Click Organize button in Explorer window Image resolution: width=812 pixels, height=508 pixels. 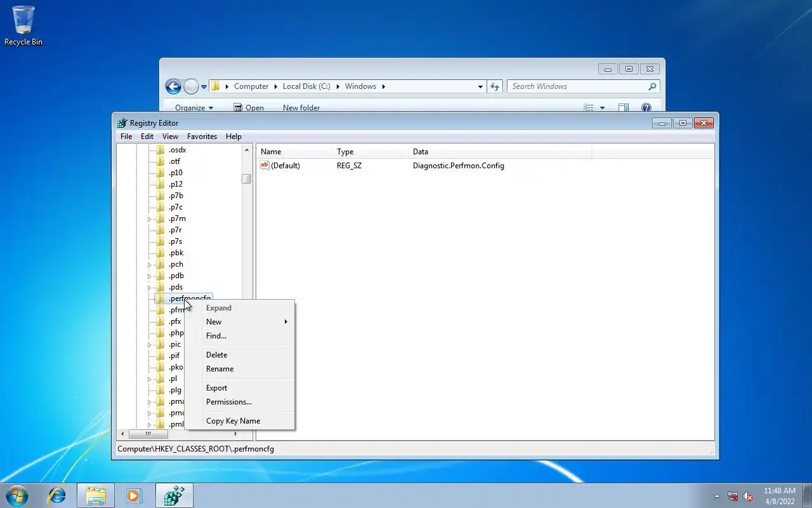194,108
